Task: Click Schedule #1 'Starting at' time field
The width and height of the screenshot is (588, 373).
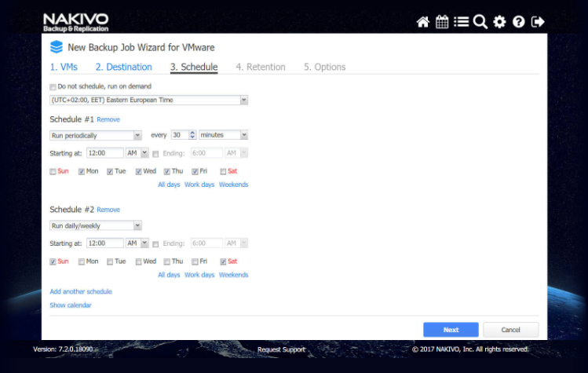Action: [105, 153]
